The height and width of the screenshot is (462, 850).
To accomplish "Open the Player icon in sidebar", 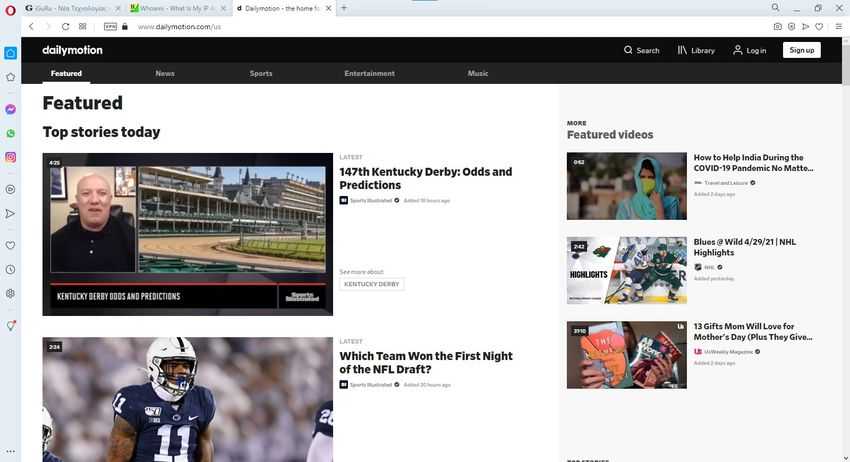I will 10,189.
